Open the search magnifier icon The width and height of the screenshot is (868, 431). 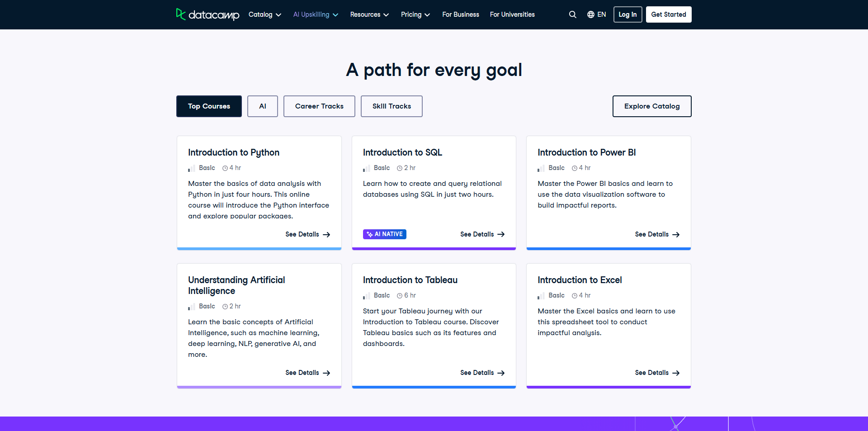(x=572, y=14)
